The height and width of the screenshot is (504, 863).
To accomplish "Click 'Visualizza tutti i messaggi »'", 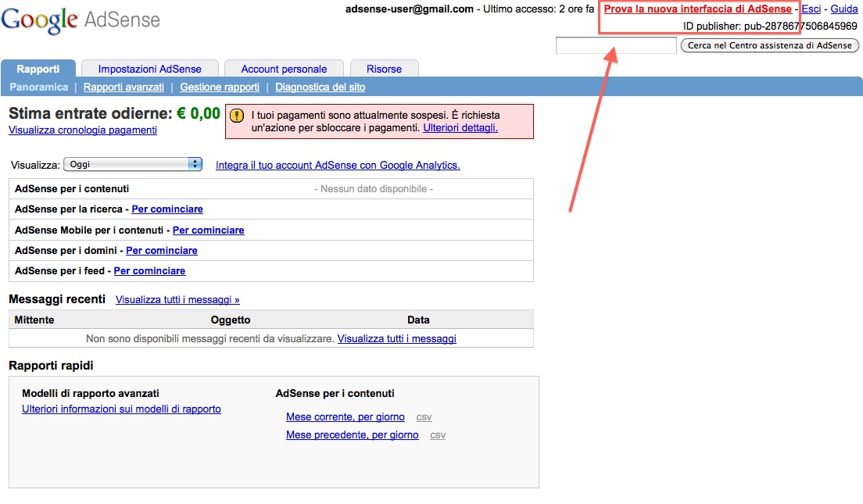I will pyautogui.click(x=177, y=299).
